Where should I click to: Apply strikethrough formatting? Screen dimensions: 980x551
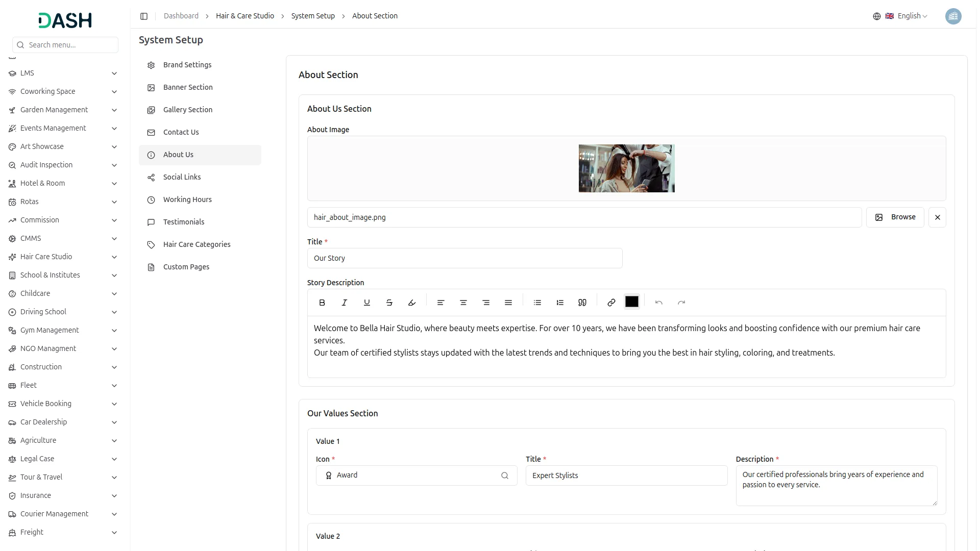coord(389,303)
